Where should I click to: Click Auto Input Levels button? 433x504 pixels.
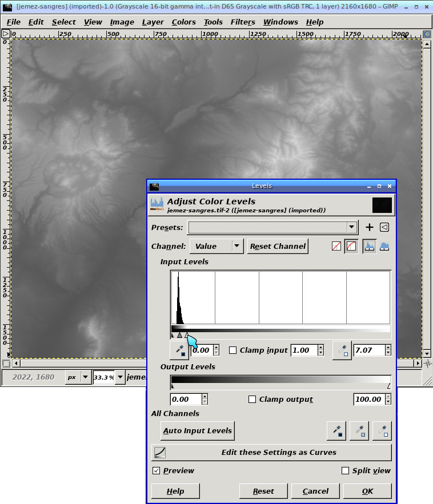(198, 431)
